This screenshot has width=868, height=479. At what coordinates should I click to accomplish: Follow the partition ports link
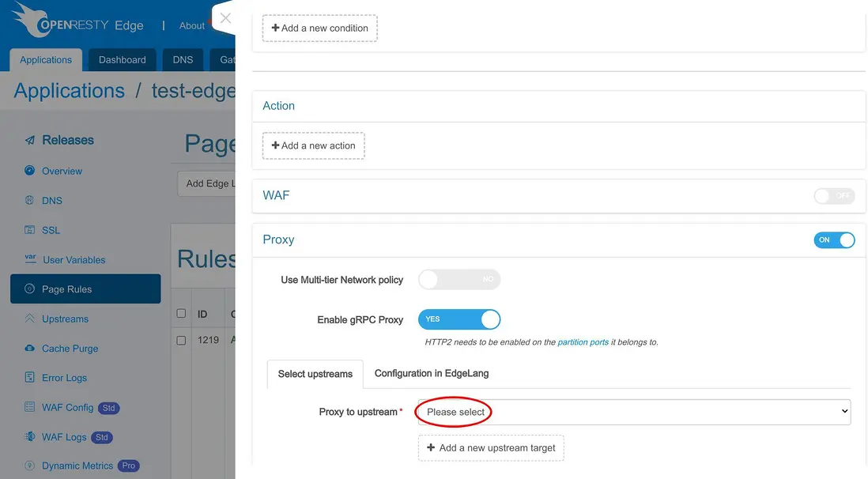pos(583,342)
